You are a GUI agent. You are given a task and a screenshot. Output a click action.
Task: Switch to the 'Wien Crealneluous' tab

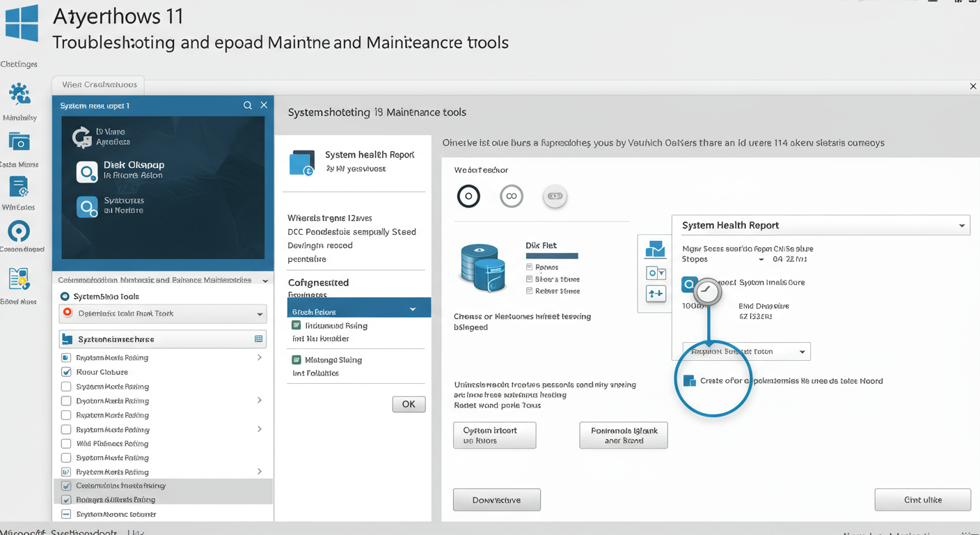coord(99,84)
